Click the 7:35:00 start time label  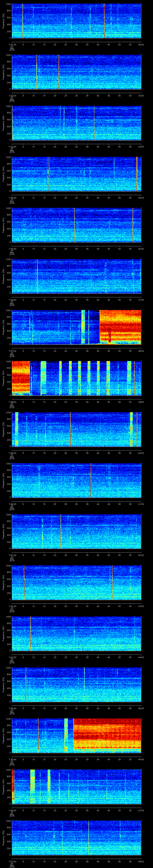coord(12,249)
